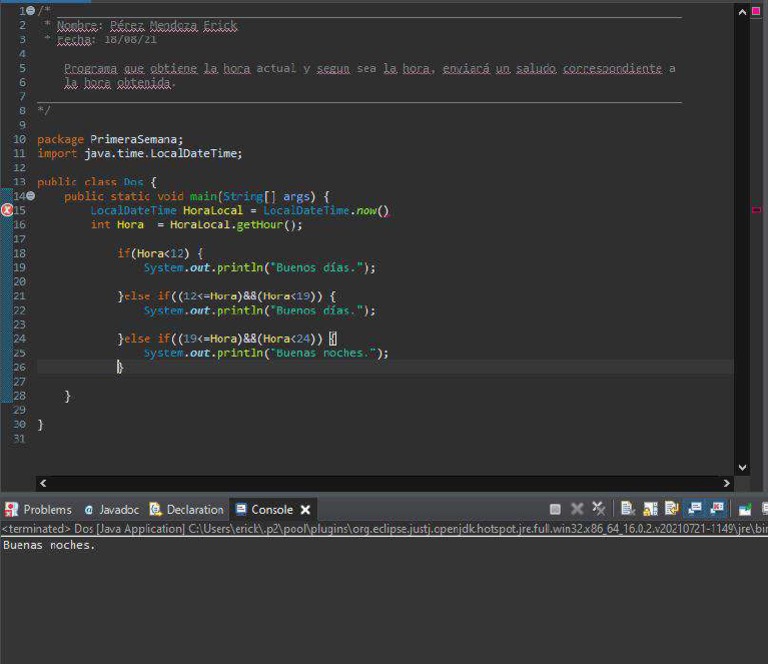Click the 'Buenas noches.' console output text

(x=49, y=545)
